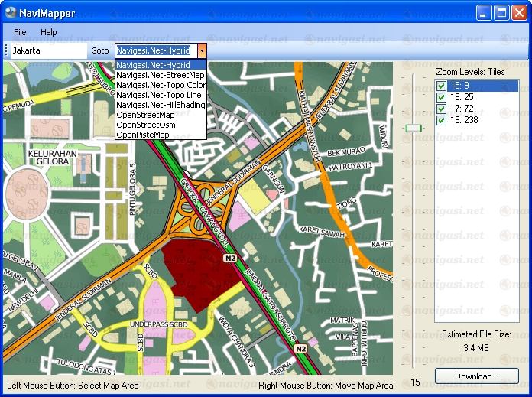Toggle the zoom level 17 checkbox
Screen dimensions: 532x397
click(441, 109)
